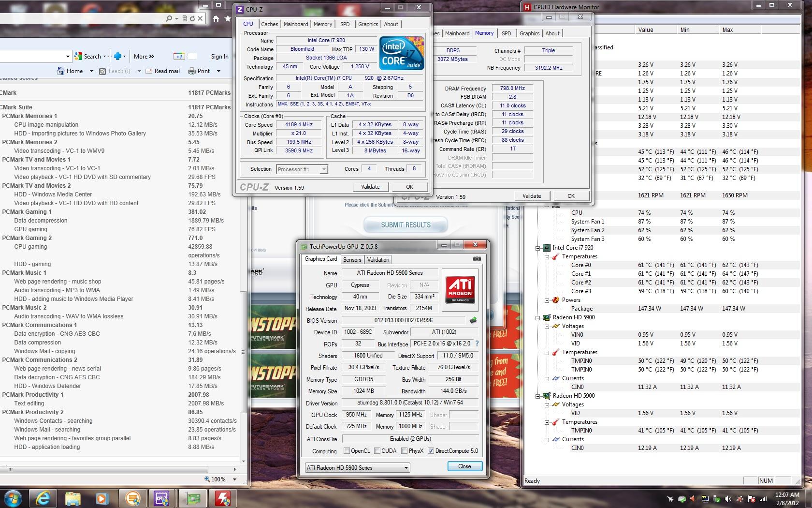Image resolution: width=812 pixels, height=508 pixels.
Task: Collapse the Powers node in HWMonitor
Action: tap(547, 300)
